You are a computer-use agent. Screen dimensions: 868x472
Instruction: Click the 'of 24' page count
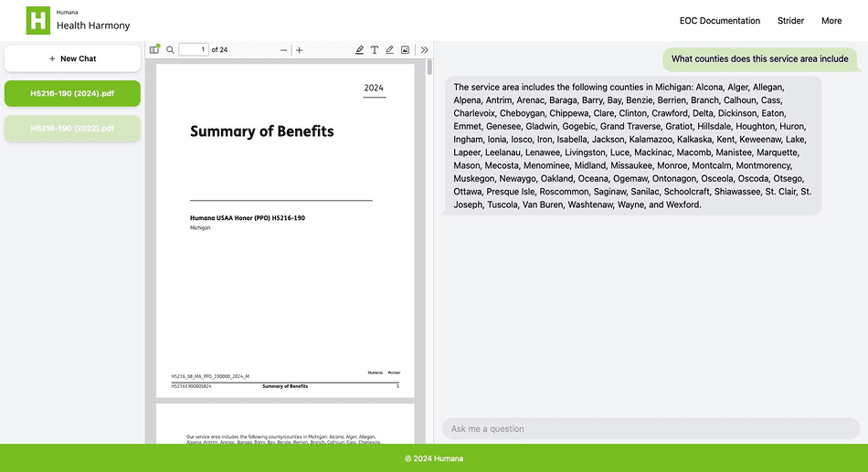click(220, 50)
